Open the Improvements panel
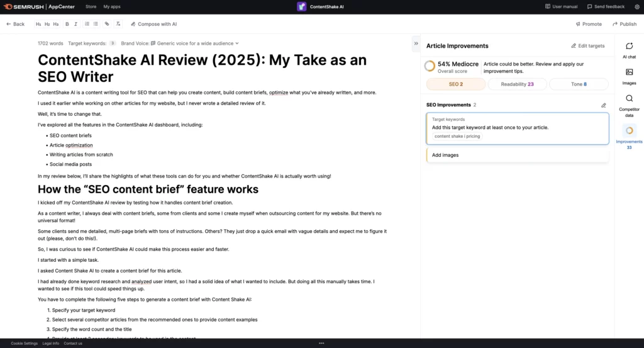 [629, 138]
